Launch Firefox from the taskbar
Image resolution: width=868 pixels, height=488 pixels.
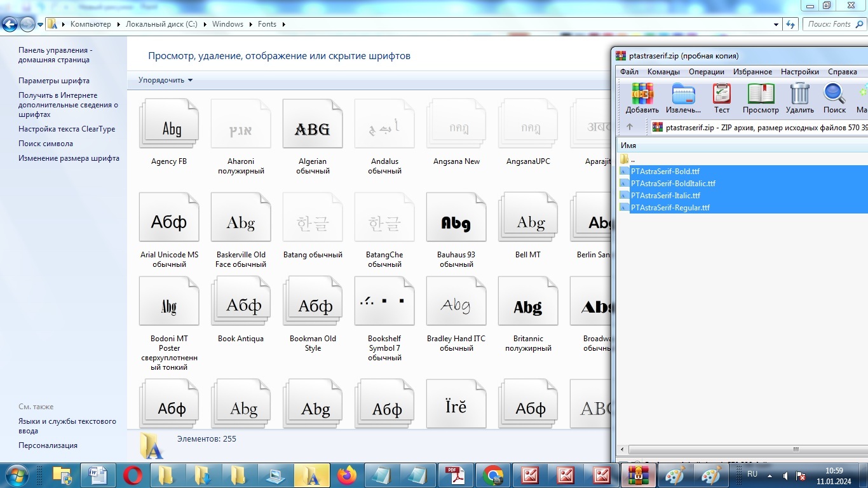click(347, 475)
